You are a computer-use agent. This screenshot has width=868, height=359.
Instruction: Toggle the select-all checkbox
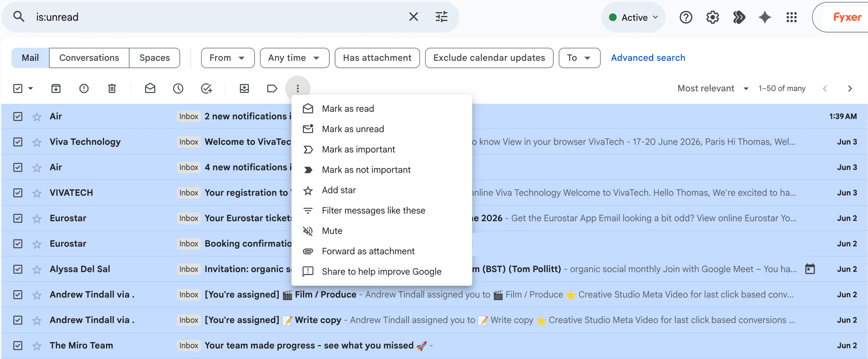click(x=18, y=88)
